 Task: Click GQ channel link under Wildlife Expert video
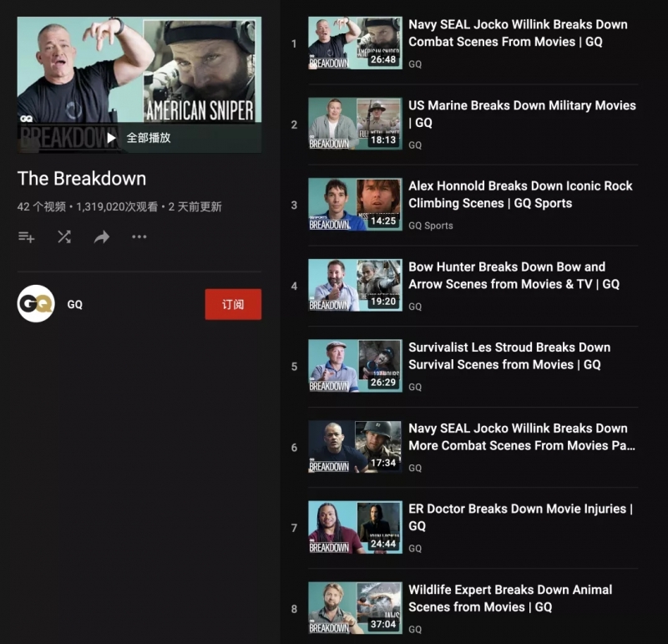[415, 629]
